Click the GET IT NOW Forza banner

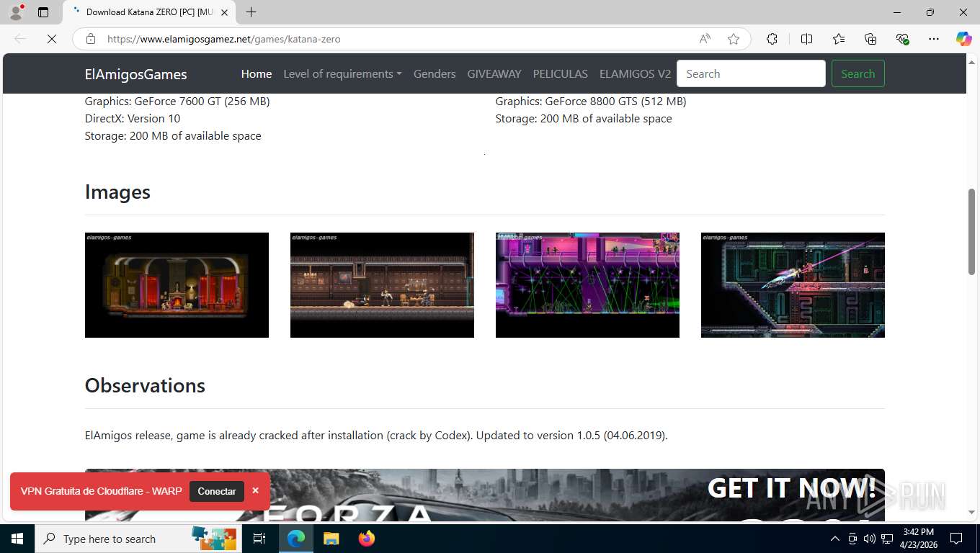tap(485, 495)
